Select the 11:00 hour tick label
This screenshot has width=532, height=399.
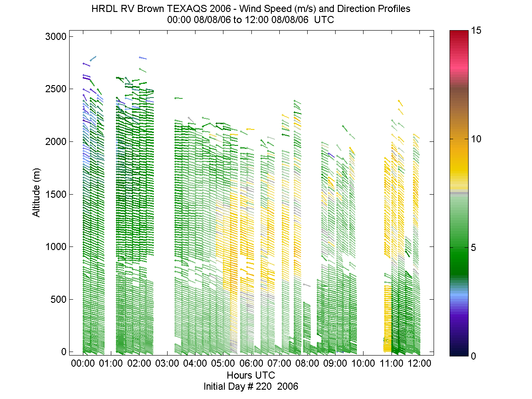(x=391, y=364)
